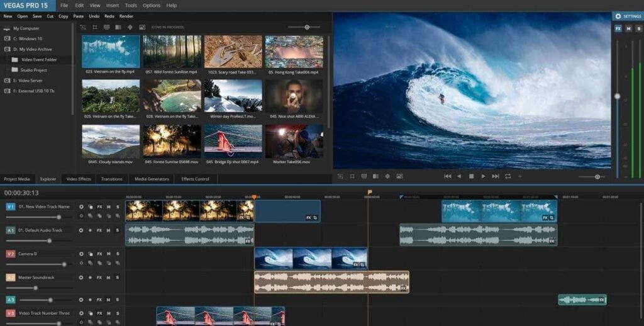Click the V1 track badge
Screen dimensions: 644x326
pos(10,207)
